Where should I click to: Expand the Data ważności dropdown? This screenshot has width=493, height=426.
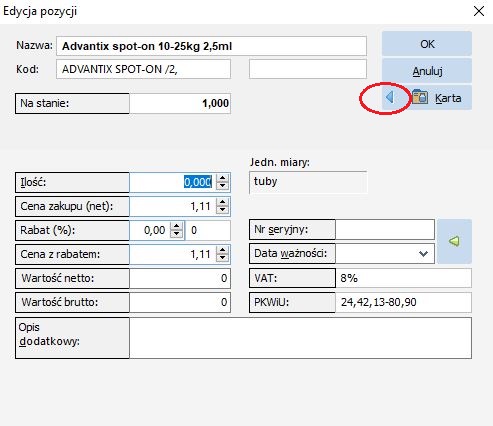(x=423, y=254)
